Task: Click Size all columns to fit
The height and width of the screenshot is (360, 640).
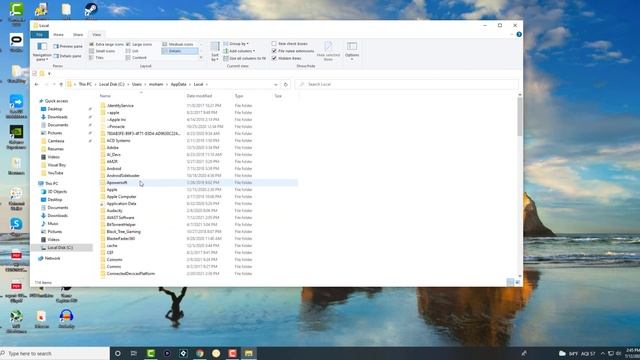Action: point(244,58)
